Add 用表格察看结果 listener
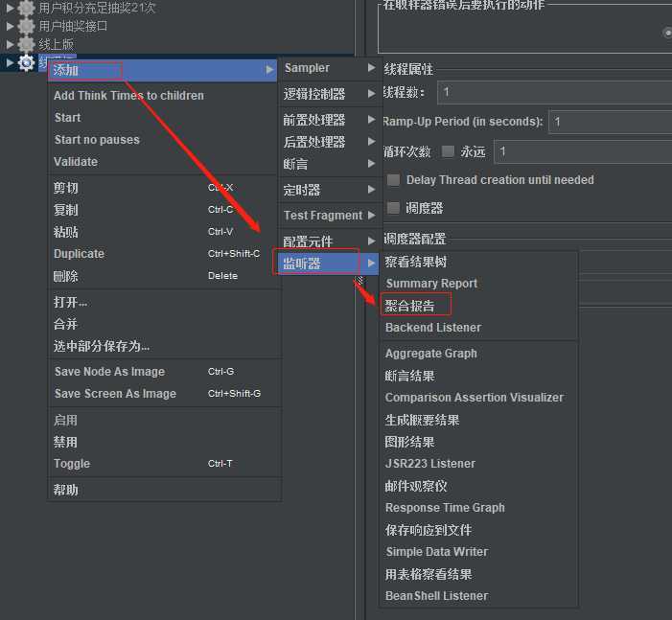 pos(478,574)
